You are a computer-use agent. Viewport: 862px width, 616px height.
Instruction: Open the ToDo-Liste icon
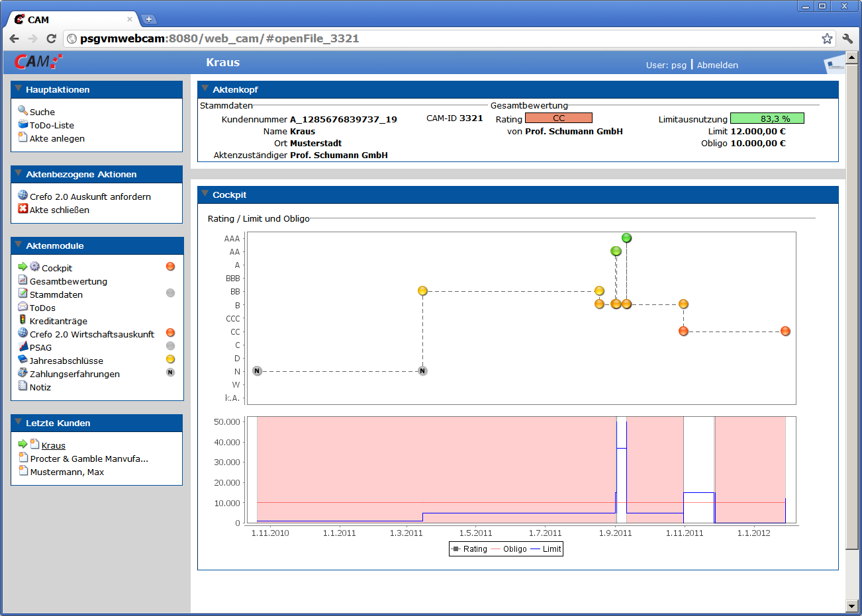[23, 124]
